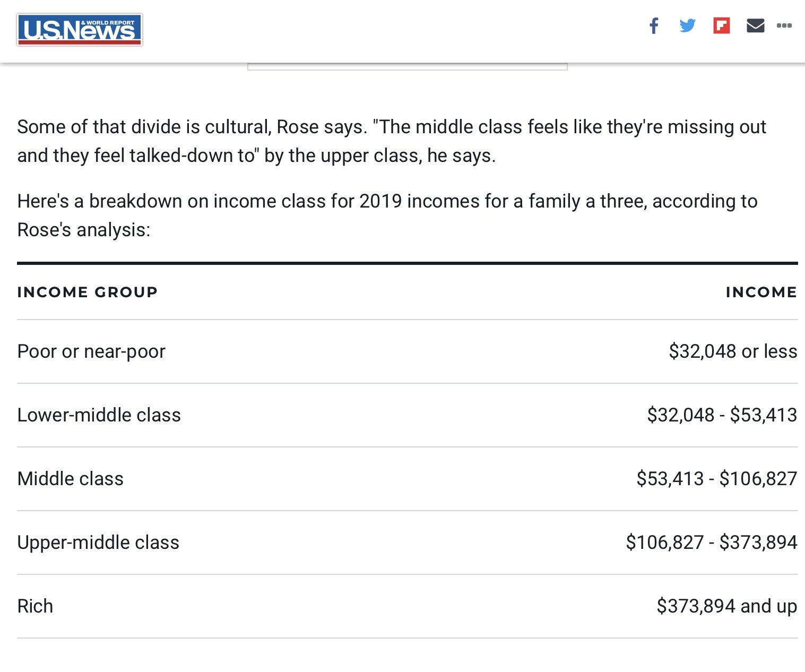Select the Upper-middle class row label
The width and height of the screenshot is (805, 672).
pyautogui.click(x=98, y=542)
